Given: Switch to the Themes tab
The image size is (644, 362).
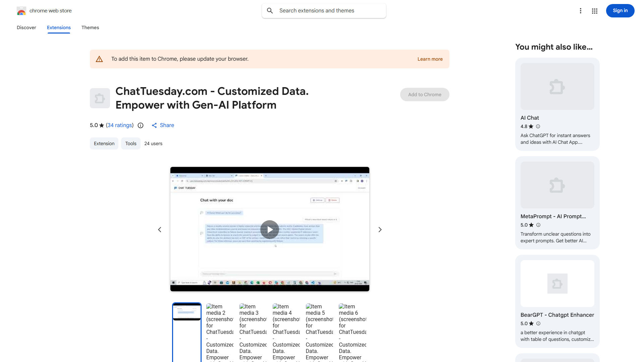Looking at the screenshot, I should tap(90, 27).
